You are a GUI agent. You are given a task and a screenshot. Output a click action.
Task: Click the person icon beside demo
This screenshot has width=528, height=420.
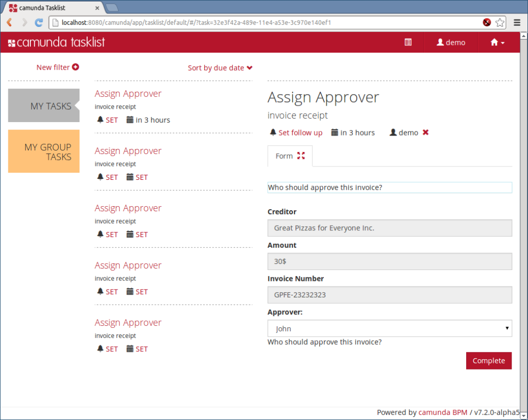pyautogui.click(x=439, y=42)
